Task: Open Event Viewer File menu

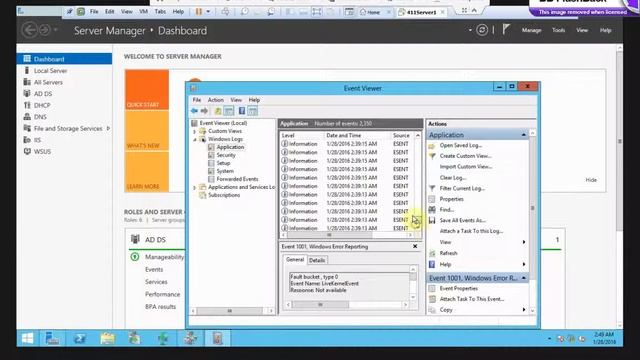Action: (197, 100)
